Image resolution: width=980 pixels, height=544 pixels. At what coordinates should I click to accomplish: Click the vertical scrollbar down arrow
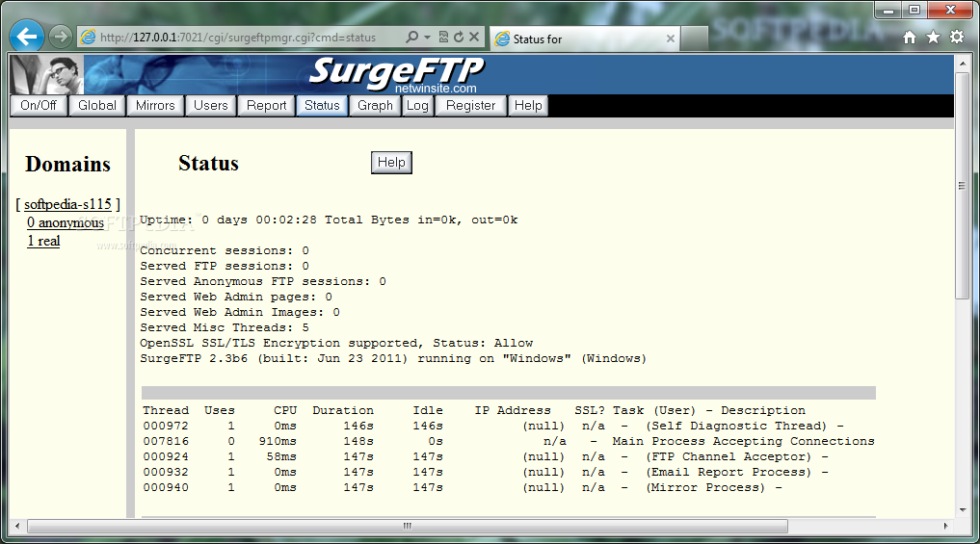pyautogui.click(x=963, y=509)
